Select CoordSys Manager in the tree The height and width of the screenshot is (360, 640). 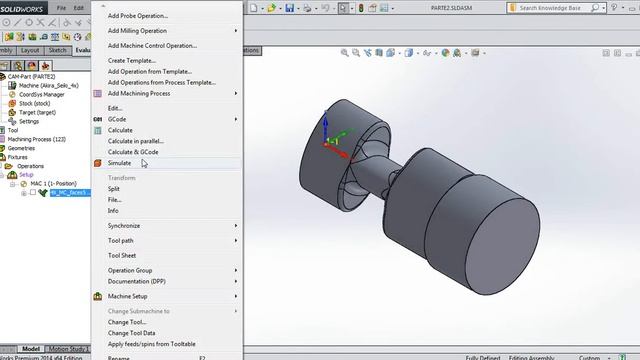[x=42, y=94]
